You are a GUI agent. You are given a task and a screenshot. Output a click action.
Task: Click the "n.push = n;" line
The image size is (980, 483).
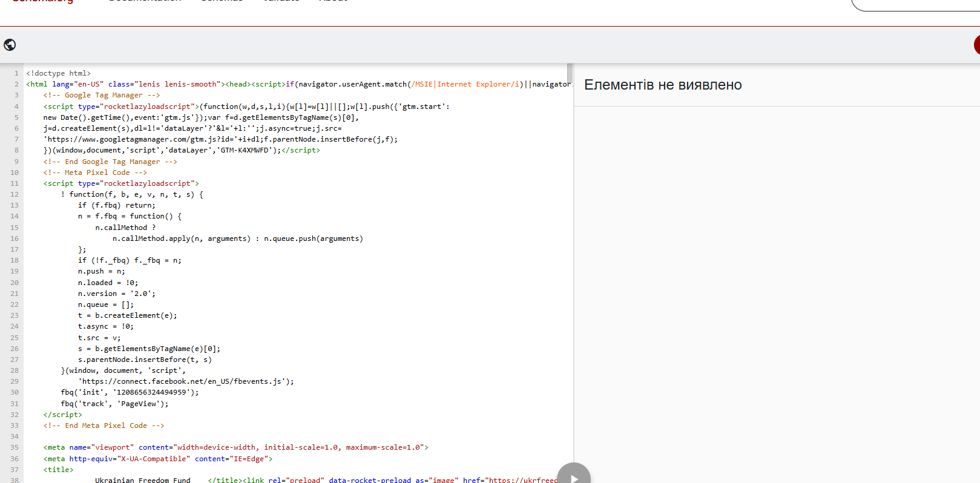point(102,271)
